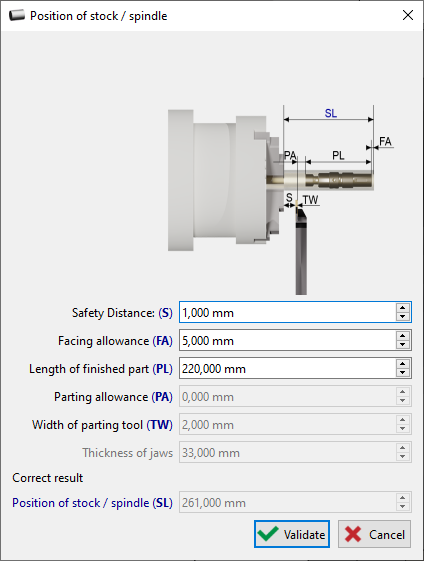Click the SL dimension label in diagram

331,113
